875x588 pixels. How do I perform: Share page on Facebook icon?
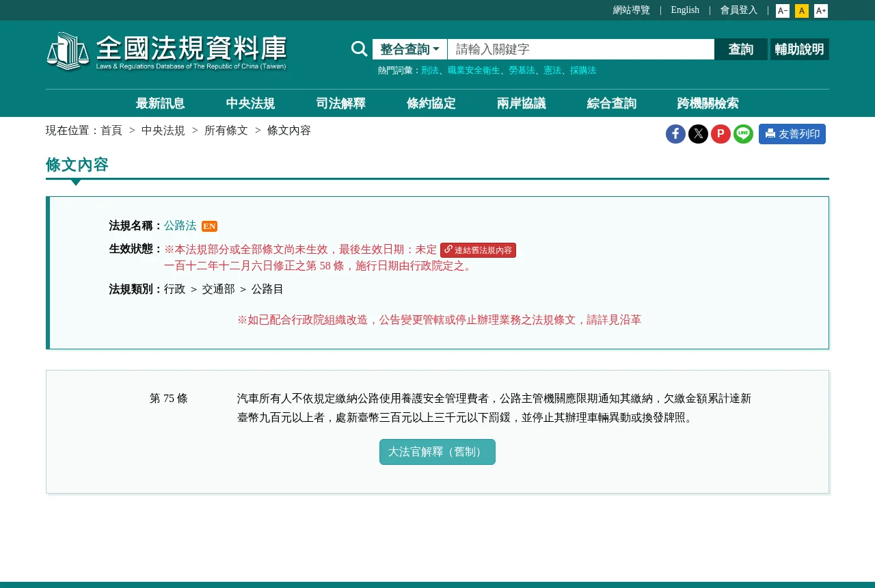click(675, 134)
